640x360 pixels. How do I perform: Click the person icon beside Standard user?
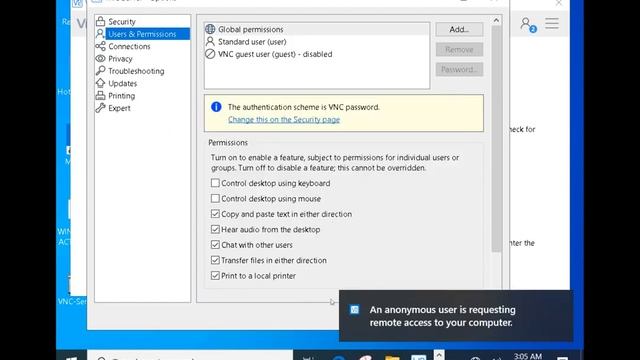click(x=210, y=41)
